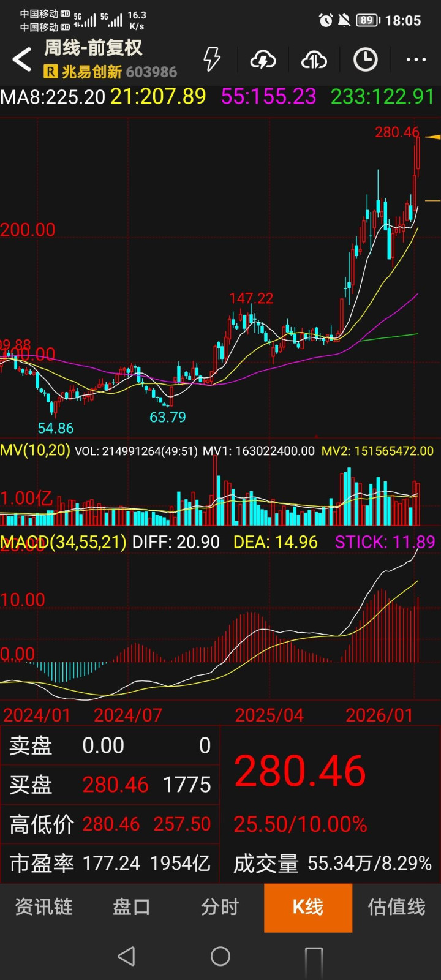This screenshot has height=980, width=441.
Task: Tap the MA8:225.20 indicator label
Action: (53, 97)
